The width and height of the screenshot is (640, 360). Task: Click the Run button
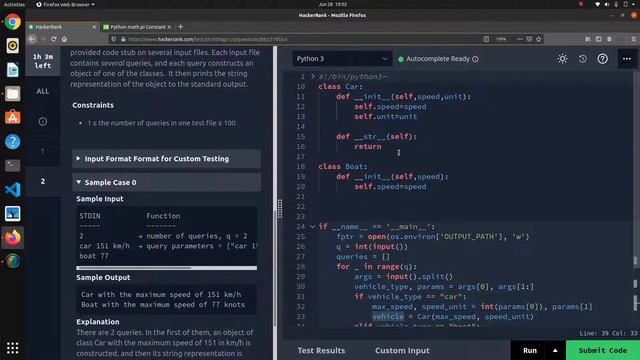coord(530,351)
